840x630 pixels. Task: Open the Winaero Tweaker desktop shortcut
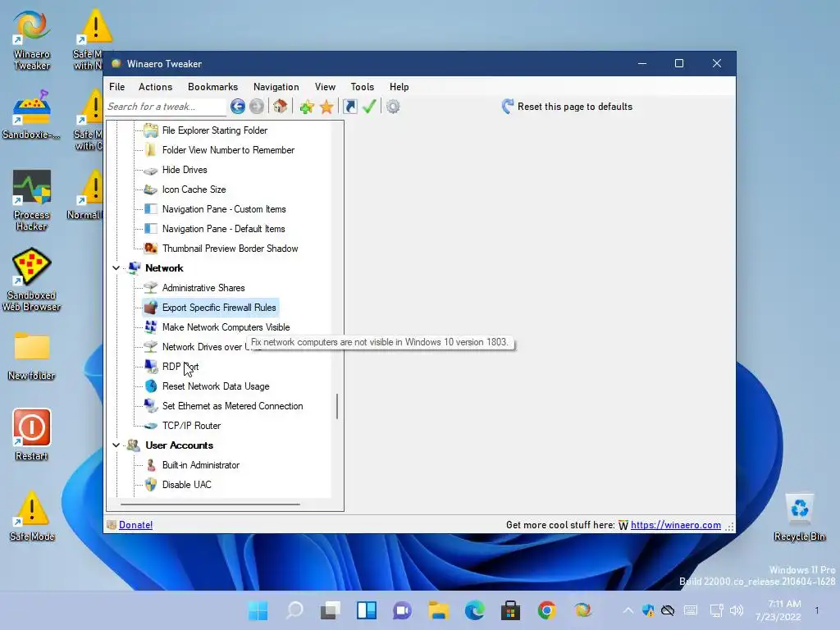tap(32, 41)
